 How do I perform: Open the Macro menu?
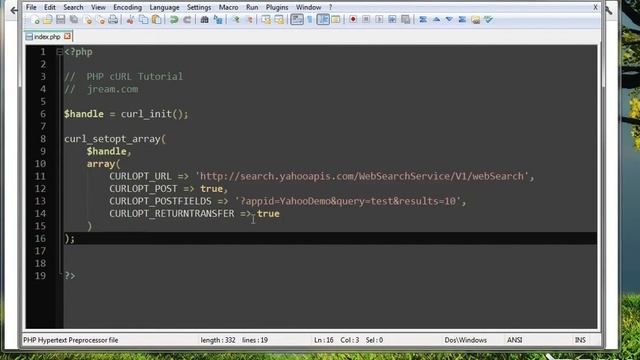point(228,7)
